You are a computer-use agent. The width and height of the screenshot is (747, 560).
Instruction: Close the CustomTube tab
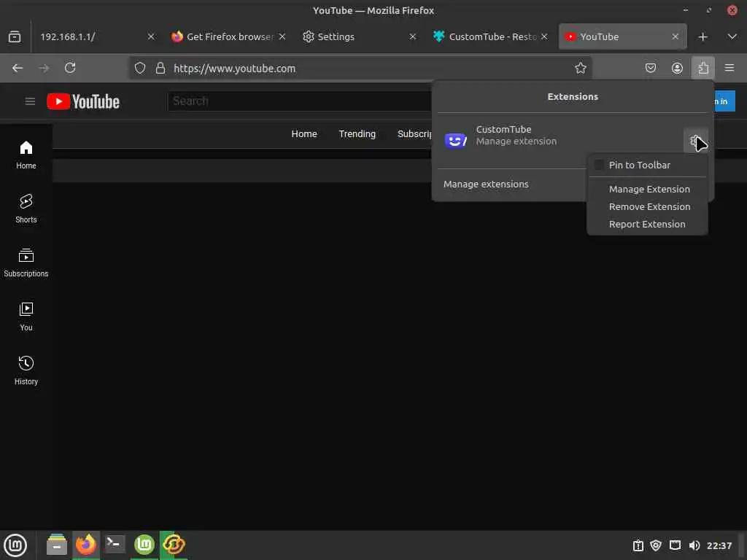[544, 36]
